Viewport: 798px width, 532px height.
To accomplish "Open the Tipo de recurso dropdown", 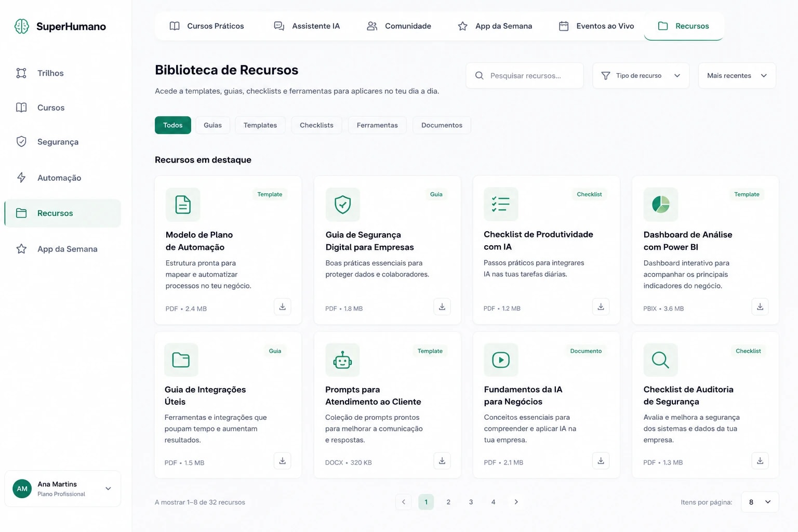I will 641,76.
